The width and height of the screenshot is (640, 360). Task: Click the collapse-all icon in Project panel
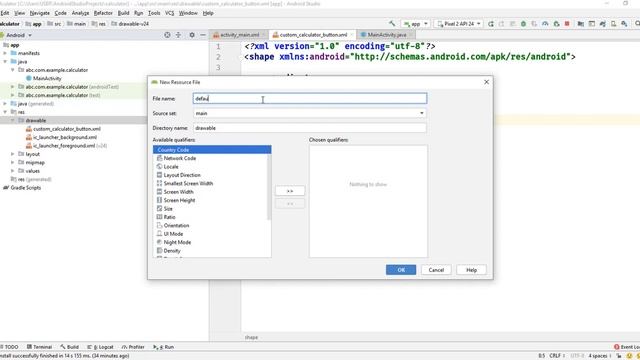(178, 35)
